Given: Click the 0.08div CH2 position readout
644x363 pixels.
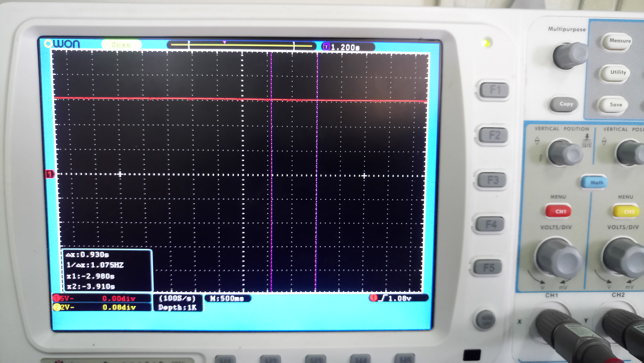Looking at the screenshot, I should 119,307.
